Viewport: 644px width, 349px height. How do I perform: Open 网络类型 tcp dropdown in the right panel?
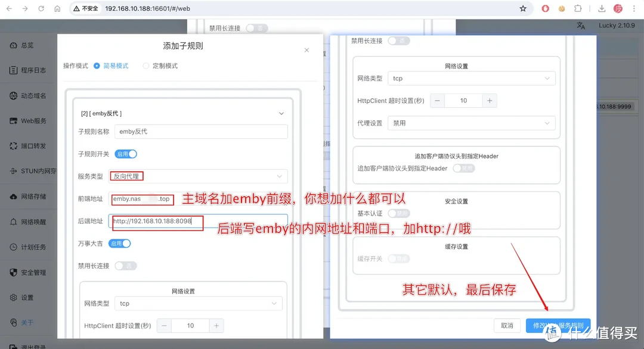pyautogui.click(x=472, y=79)
